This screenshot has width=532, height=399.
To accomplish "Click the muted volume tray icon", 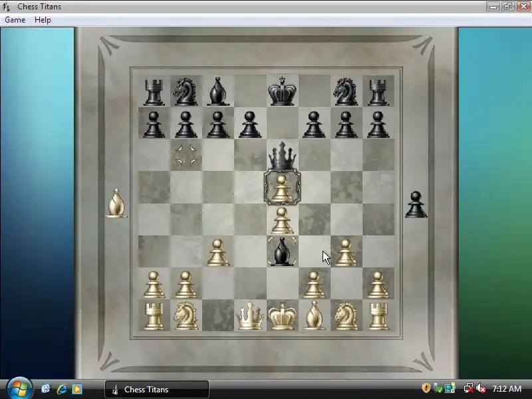I will point(481,388).
